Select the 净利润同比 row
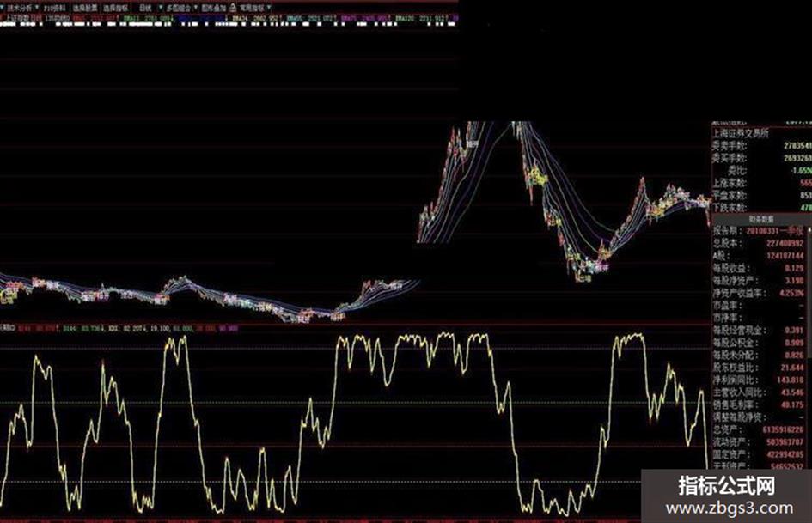 pos(759,380)
